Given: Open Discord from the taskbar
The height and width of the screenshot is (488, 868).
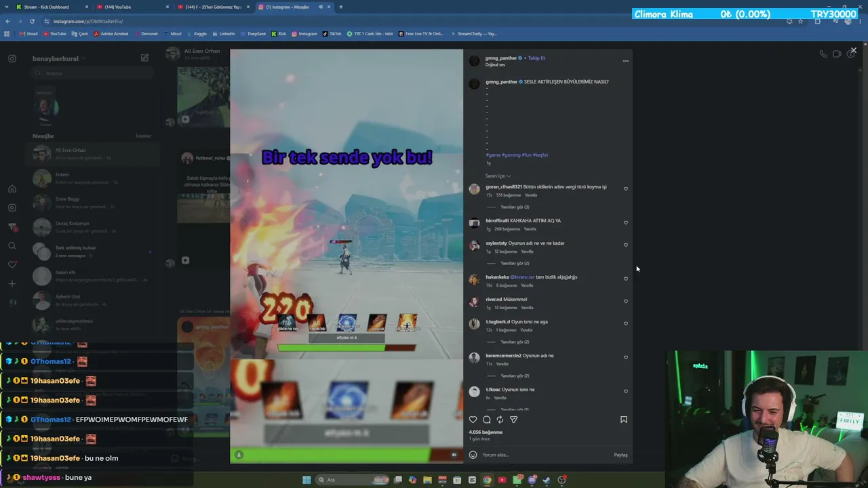Looking at the screenshot, I should (532, 480).
